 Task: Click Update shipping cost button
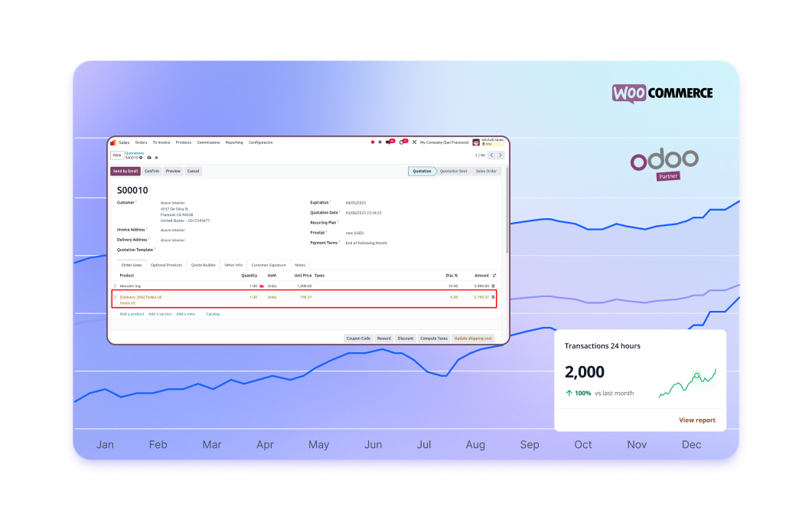click(x=473, y=338)
